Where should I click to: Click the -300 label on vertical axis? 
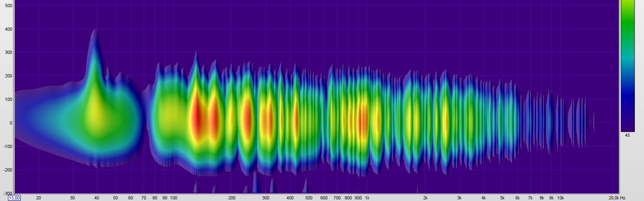click(8, 193)
